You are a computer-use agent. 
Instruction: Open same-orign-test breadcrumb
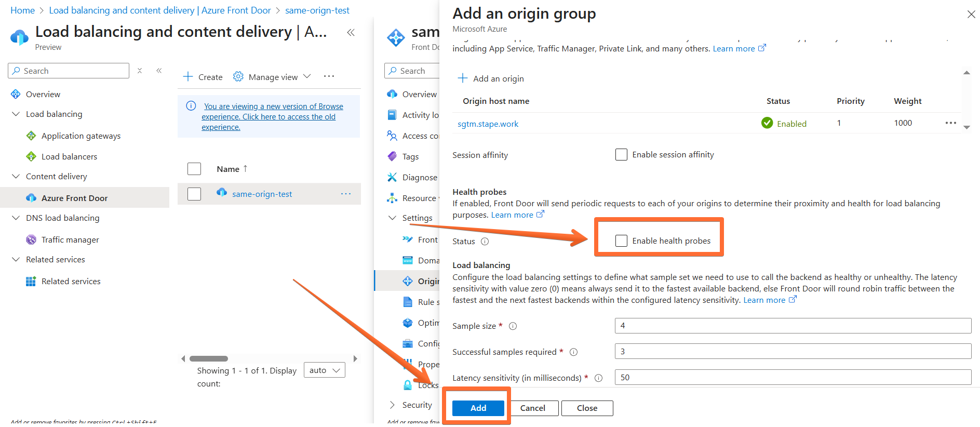[x=317, y=10]
